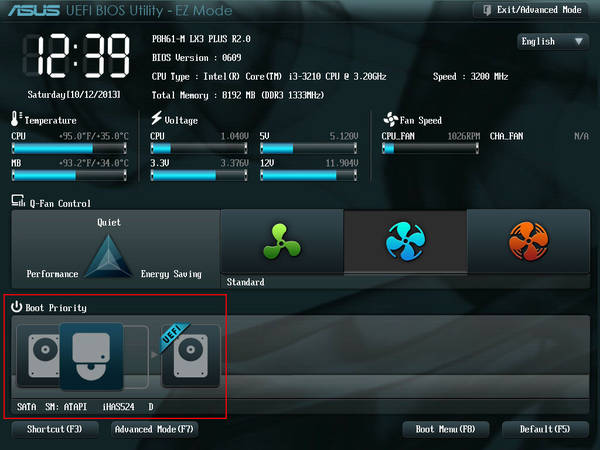Click the 5.120V reading
The width and height of the screenshot is (600, 450).
pos(344,136)
